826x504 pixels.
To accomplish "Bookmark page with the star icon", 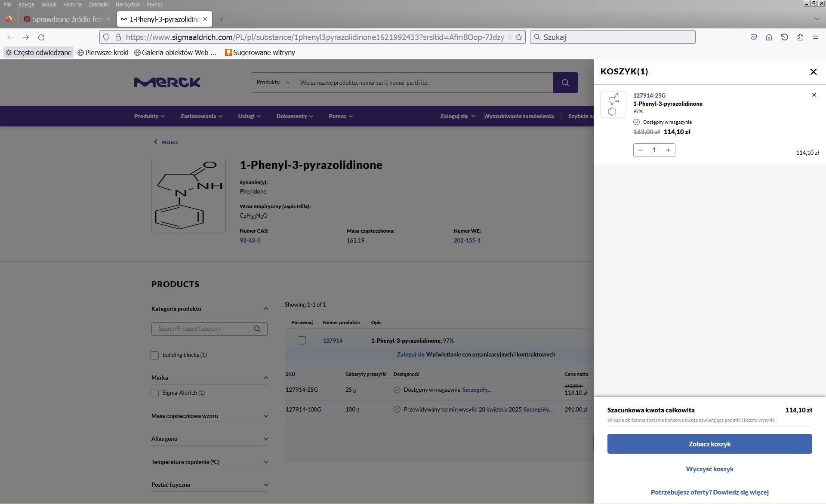I will coord(519,37).
